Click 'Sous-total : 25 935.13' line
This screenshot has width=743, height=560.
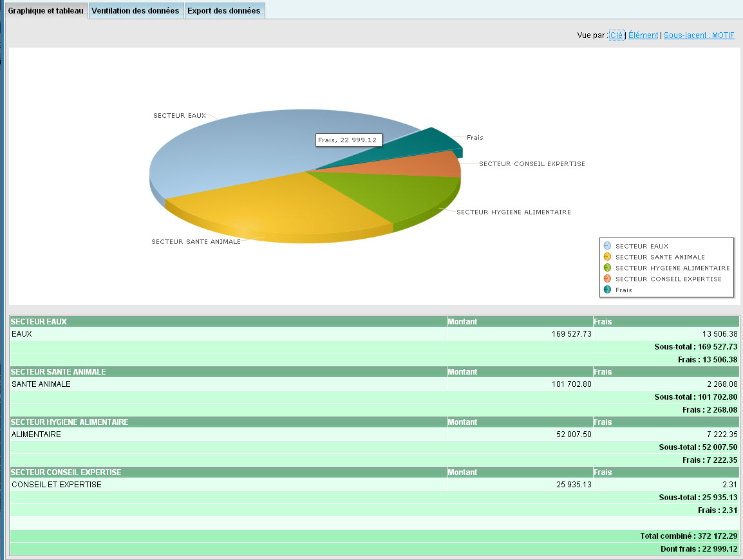698,498
